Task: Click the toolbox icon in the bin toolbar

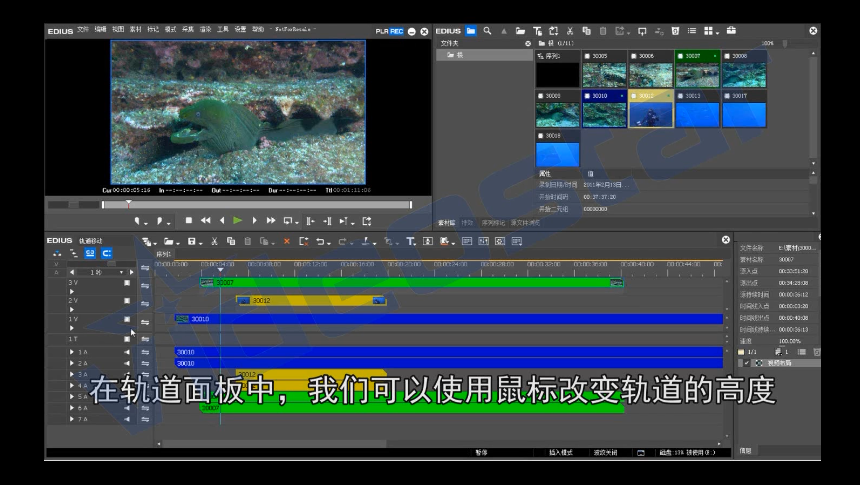Action: tap(731, 31)
